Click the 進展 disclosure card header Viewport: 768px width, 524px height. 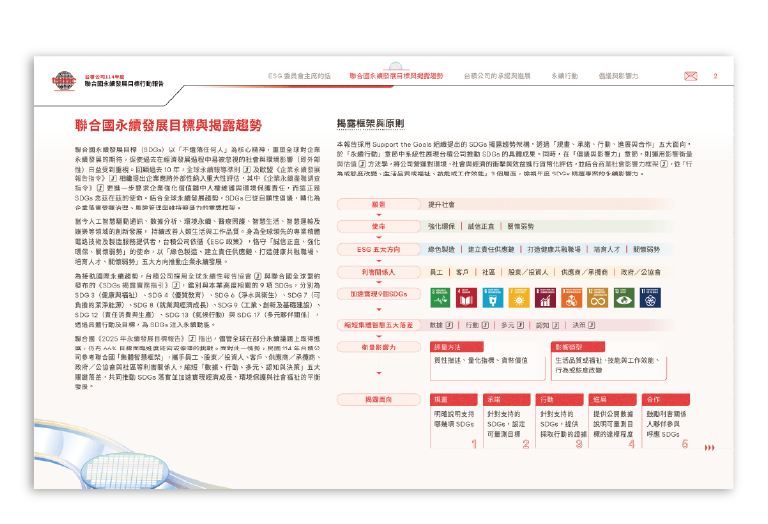click(613, 400)
